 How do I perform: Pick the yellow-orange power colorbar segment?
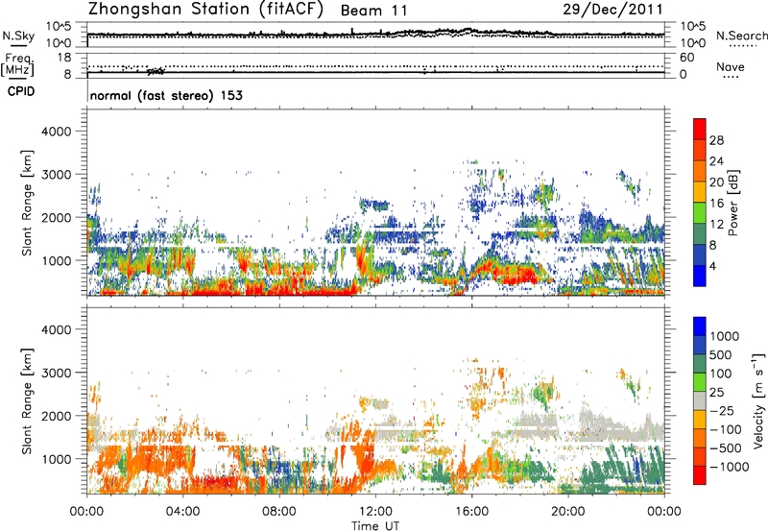(x=700, y=192)
